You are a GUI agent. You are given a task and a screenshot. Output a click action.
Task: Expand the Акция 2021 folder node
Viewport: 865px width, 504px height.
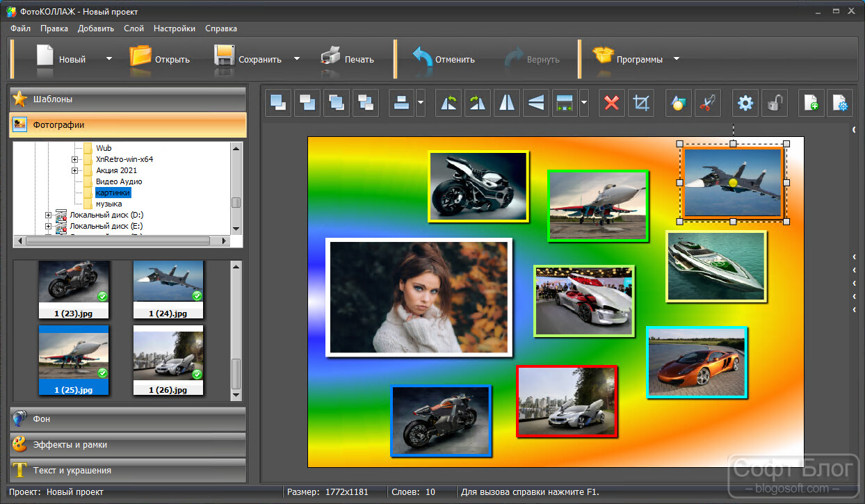[x=74, y=170]
